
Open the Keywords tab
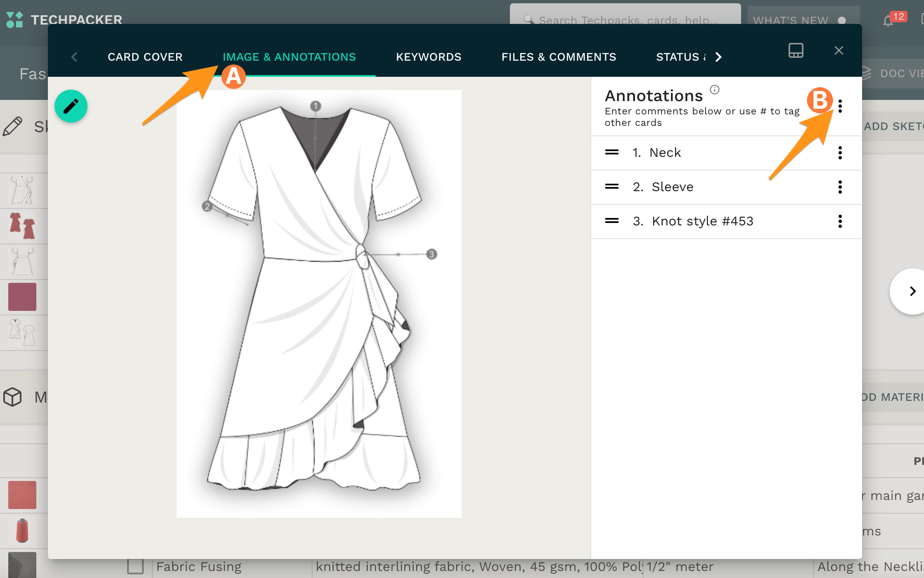429,57
